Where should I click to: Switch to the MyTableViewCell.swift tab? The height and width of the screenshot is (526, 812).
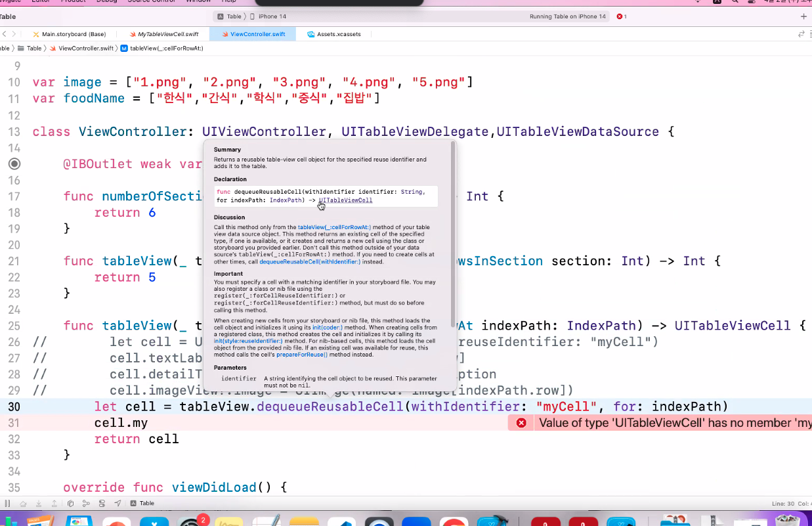point(163,34)
